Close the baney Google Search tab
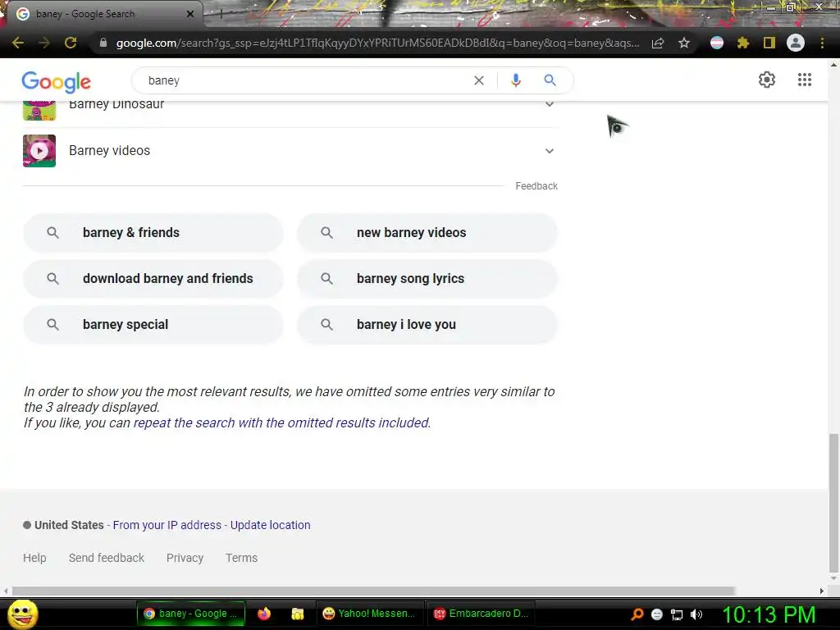Screen dimensions: 840x630 click(x=190, y=14)
